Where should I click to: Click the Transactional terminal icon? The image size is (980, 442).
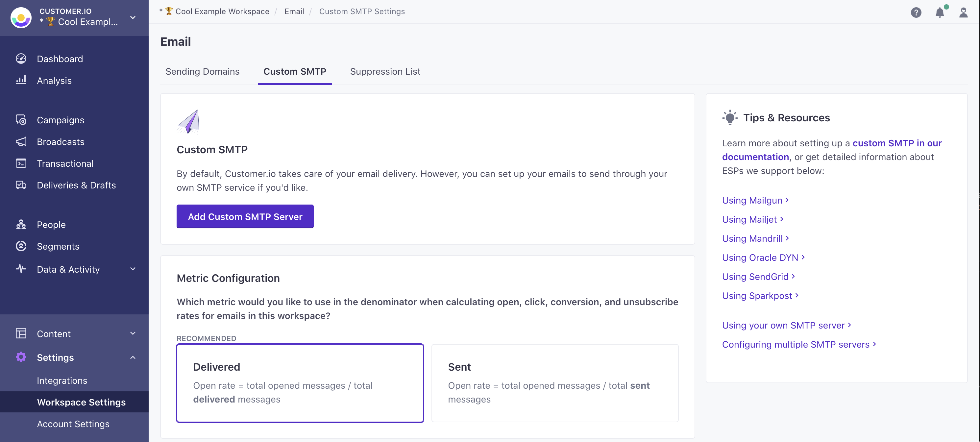tap(21, 163)
